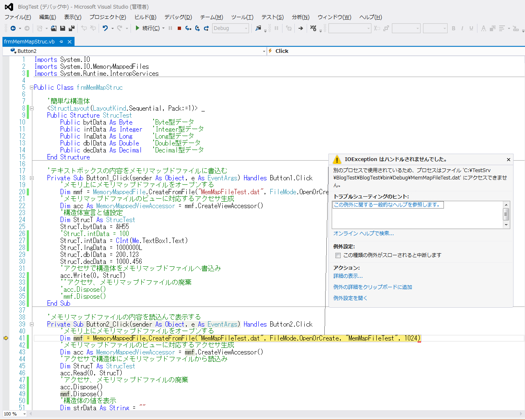
Task: Enable break when this exception type is thrown
Action: 338,255
